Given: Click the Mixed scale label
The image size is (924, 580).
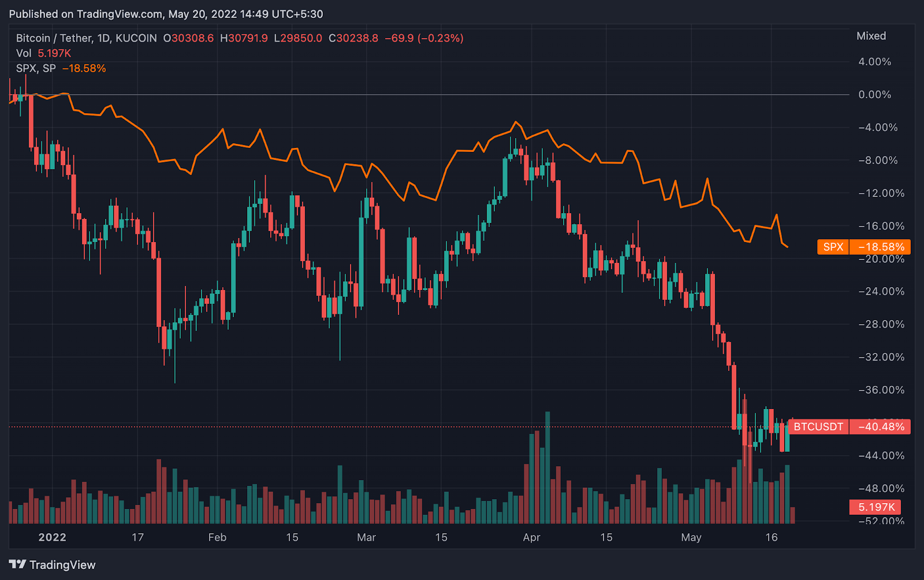Looking at the screenshot, I should click(x=871, y=36).
